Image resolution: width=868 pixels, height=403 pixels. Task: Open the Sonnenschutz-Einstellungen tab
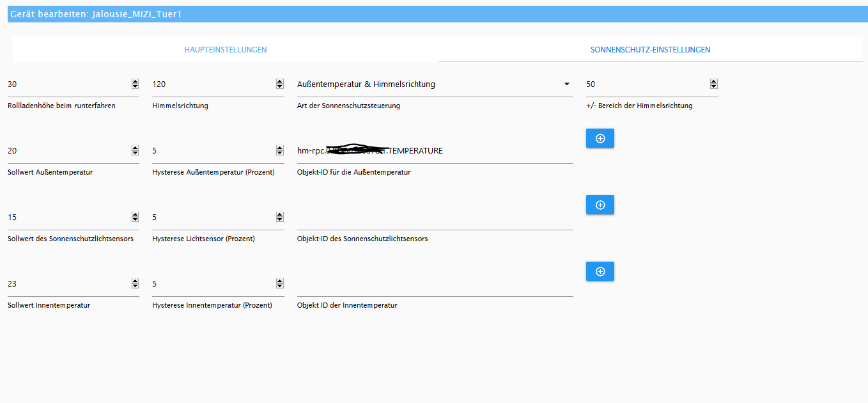(x=650, y=49)
